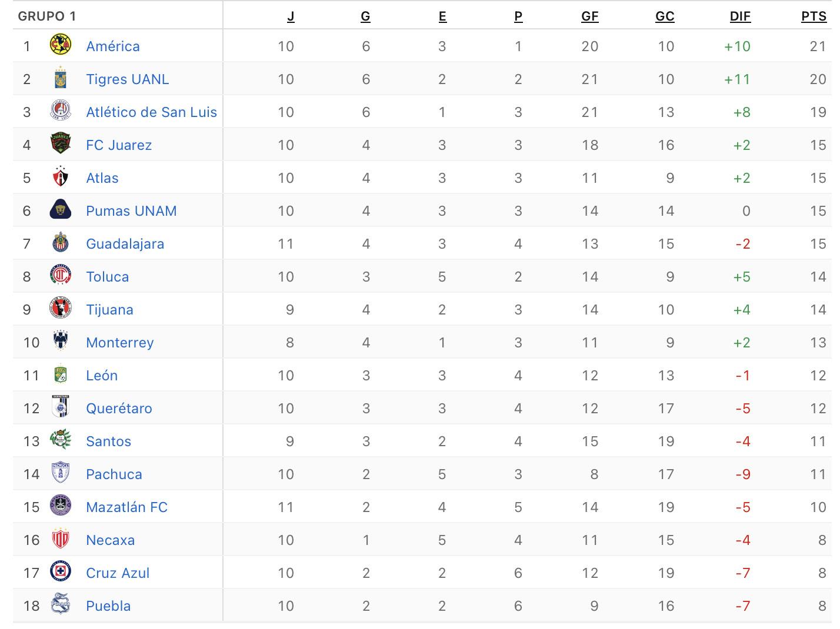Screen dimensions: 840x629
Task: Click the Tigres UANL team logo
Action: 61,79
